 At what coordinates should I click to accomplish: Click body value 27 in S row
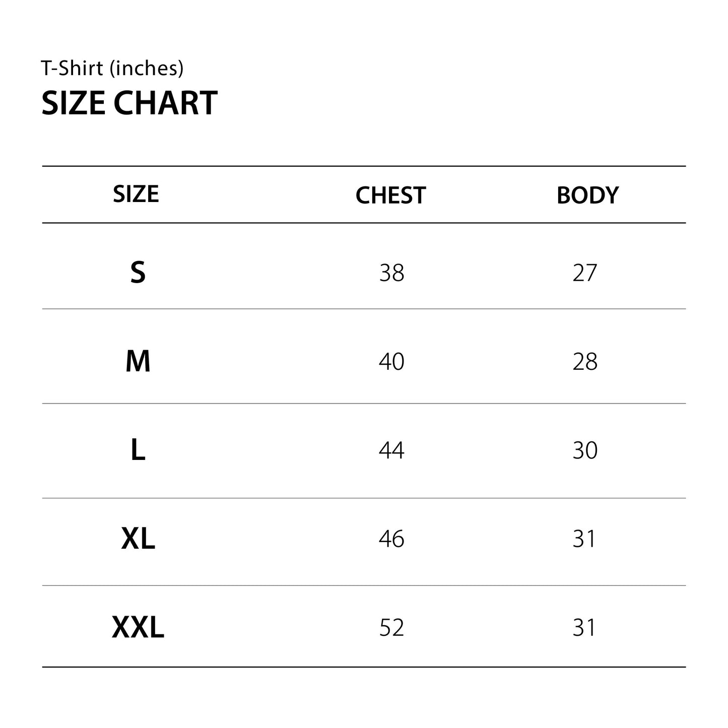click(x=584, y=273)
